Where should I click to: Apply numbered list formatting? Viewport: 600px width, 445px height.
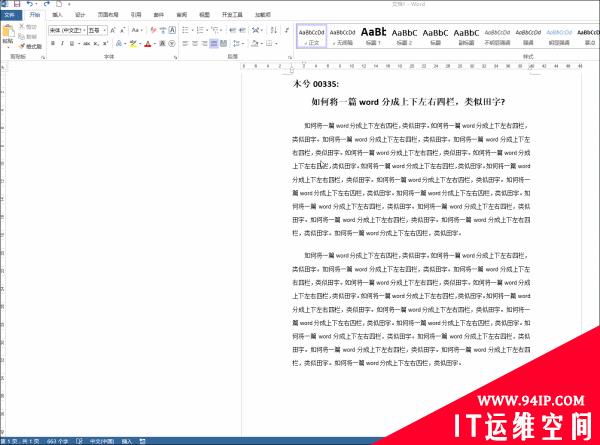201,30
